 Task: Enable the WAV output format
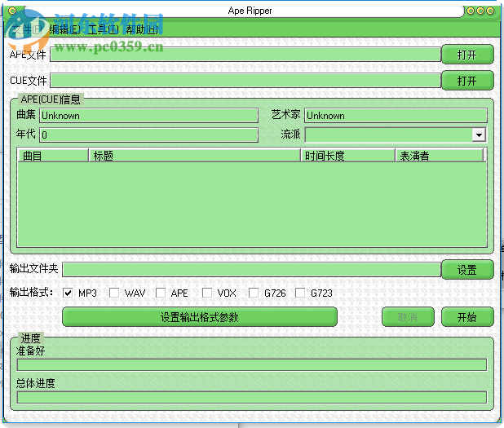(x=114, y=293)
